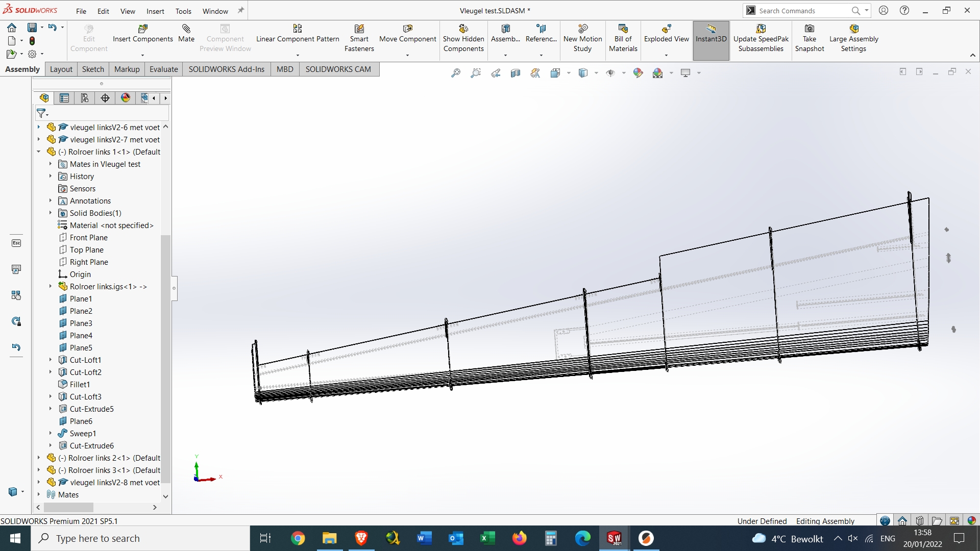This screenshot has width=980, height=551.
Task: Open Bill of Materials
Action: (x=623, y=38)
